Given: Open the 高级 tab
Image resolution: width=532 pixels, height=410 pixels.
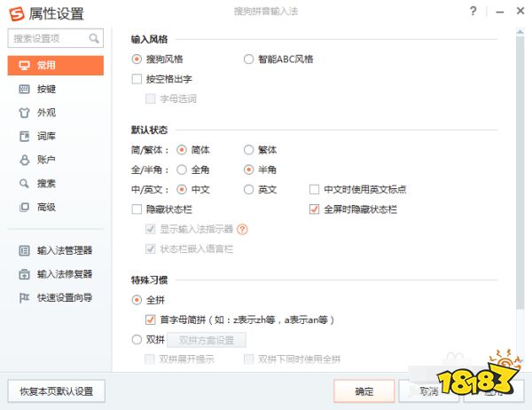Looking at the screenshot, I should [x=56, y=207].
